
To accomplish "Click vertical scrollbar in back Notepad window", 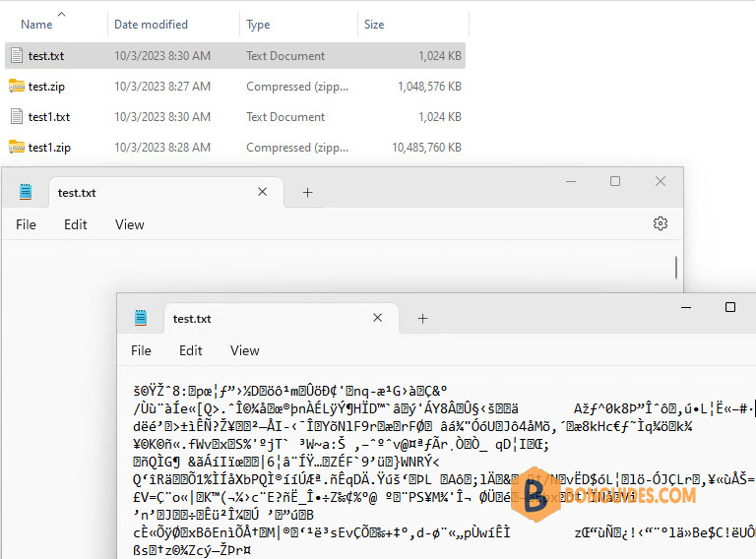I will click(676, 268).
